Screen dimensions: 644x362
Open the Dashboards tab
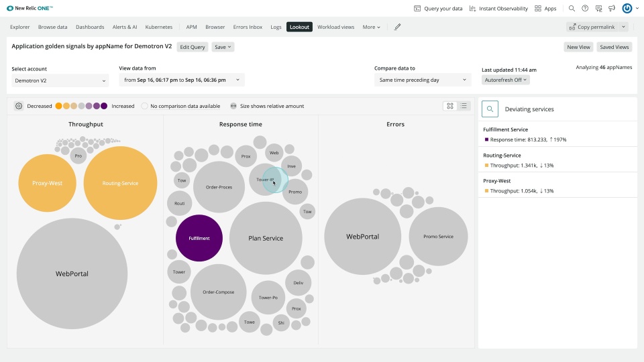(90, 27)
